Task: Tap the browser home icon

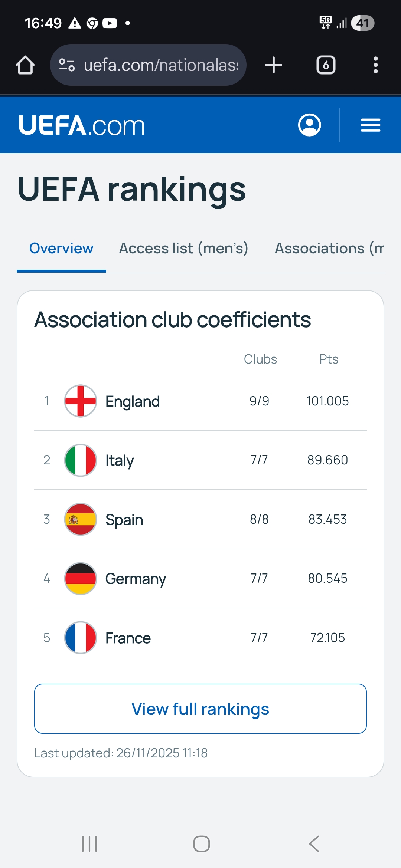Action: tap(25, 65)
